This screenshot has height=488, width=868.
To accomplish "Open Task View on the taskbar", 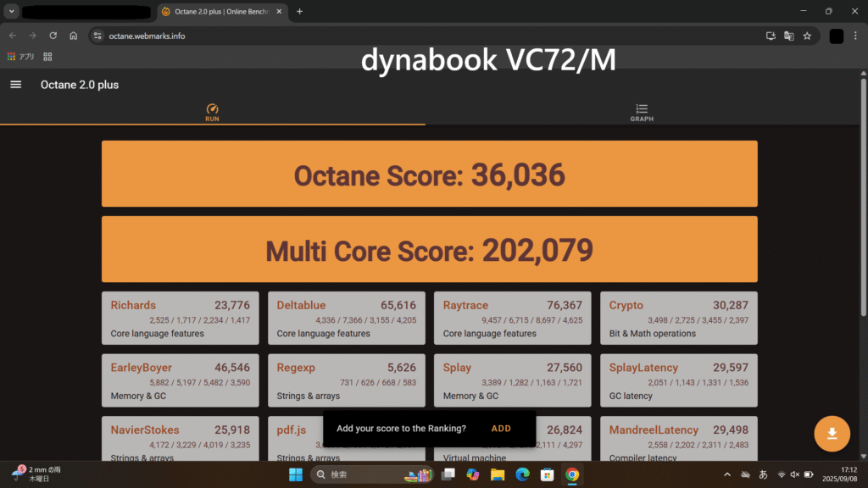I will 448,474.
